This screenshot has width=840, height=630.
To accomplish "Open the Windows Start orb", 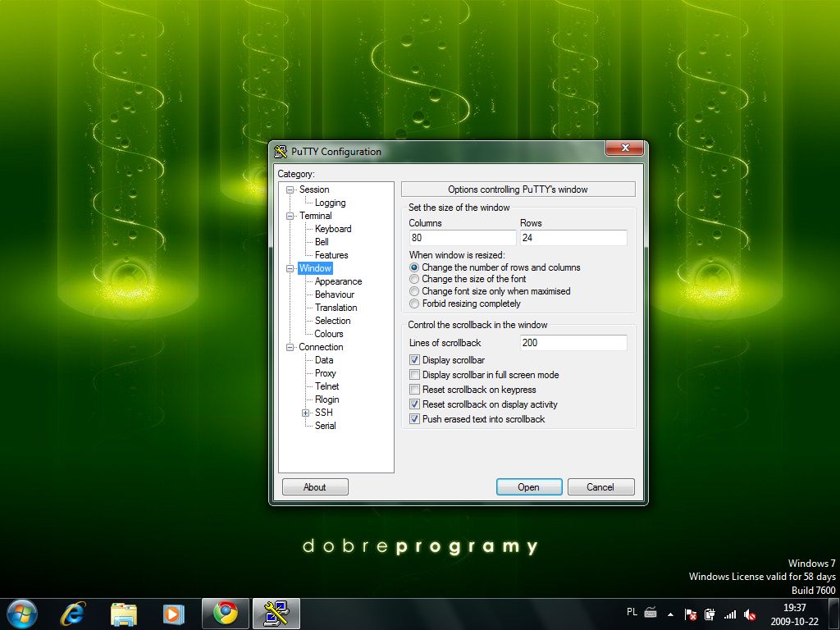I will (x=22, y=614).
